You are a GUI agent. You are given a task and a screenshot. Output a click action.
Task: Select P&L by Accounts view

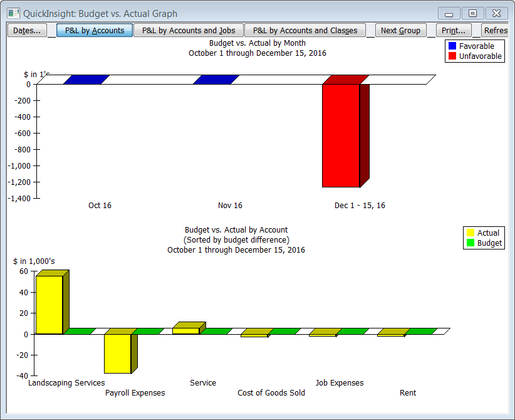(95, 30)
